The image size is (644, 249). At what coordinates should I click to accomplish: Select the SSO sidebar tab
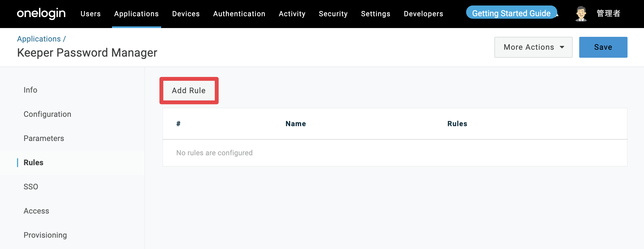31,187
